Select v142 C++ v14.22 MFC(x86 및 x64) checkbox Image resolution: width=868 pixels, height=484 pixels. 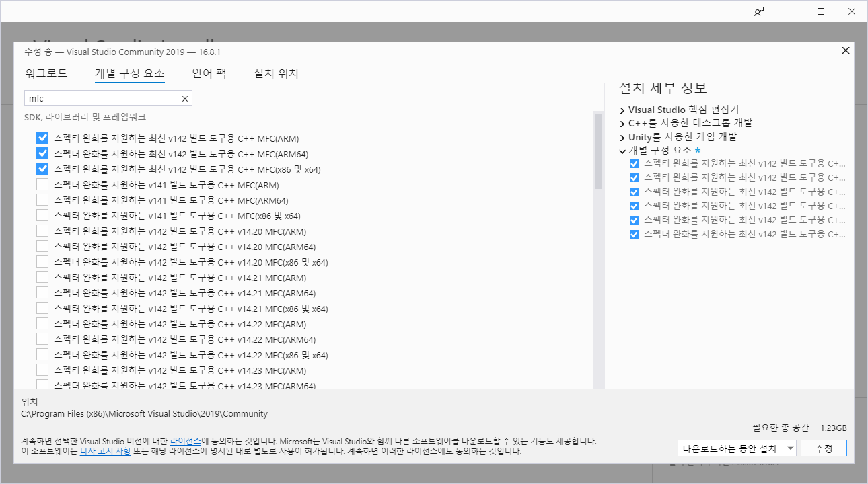pos(42,355)
